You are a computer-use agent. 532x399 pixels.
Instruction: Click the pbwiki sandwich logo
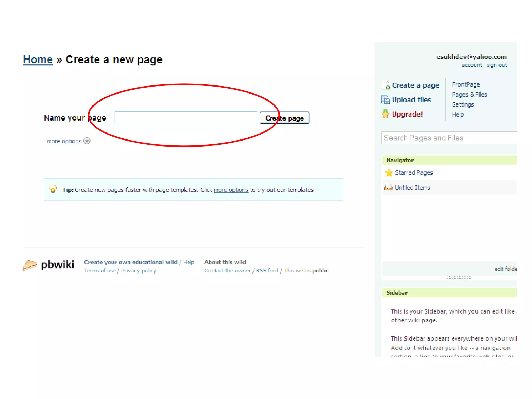30,265
